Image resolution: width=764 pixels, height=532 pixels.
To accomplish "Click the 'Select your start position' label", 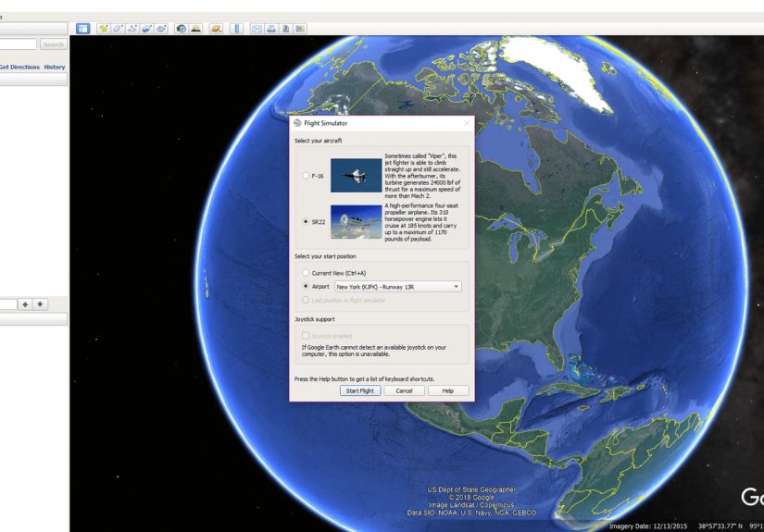I will click(325, 256).
